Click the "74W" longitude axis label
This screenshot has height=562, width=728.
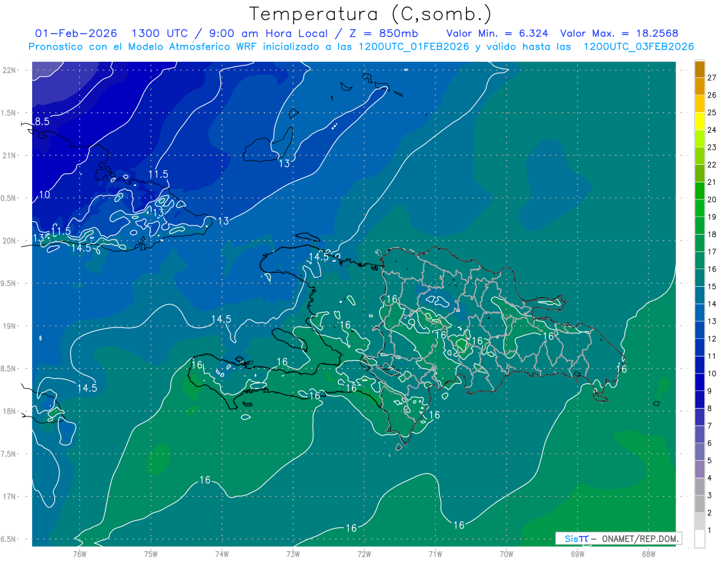[x=222, y=553]
